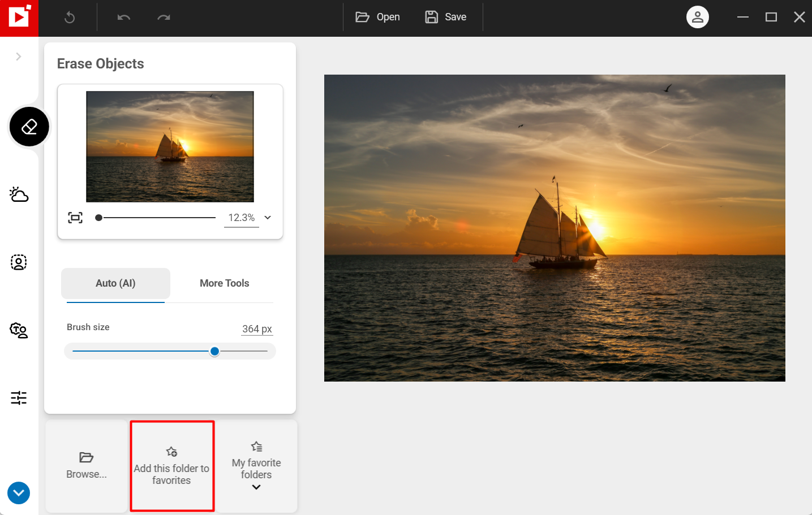Adjust the Brush size slider
Viewport: 812px width, 515px height.
(214, 351)
